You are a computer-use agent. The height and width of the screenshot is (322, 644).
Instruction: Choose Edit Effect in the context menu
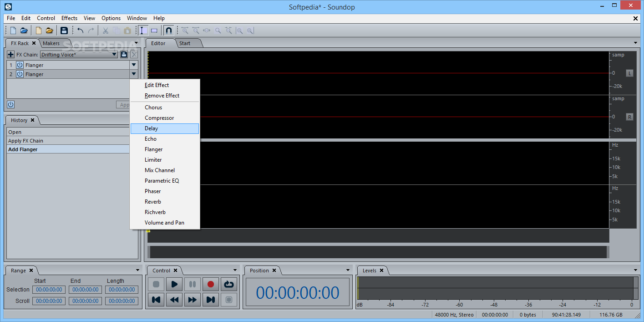click(x=165, y=85)
